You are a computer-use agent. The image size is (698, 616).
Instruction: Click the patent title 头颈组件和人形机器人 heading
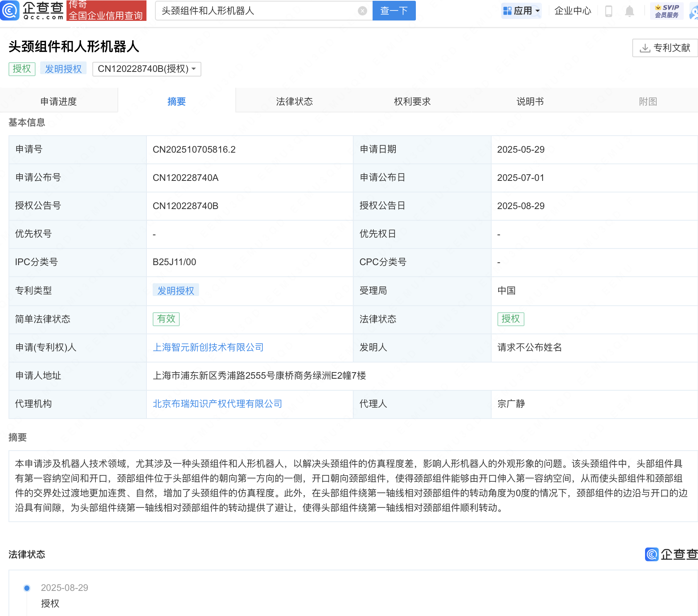tap(74, 47)
